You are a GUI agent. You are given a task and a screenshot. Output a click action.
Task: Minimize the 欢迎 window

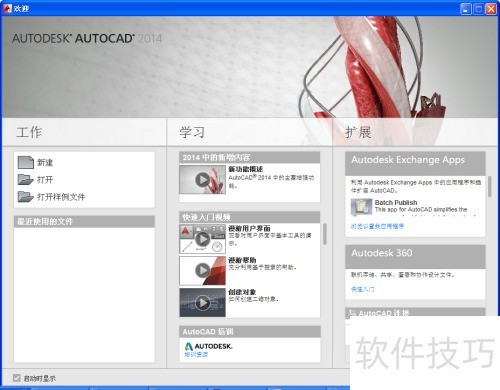pos(466,9)
